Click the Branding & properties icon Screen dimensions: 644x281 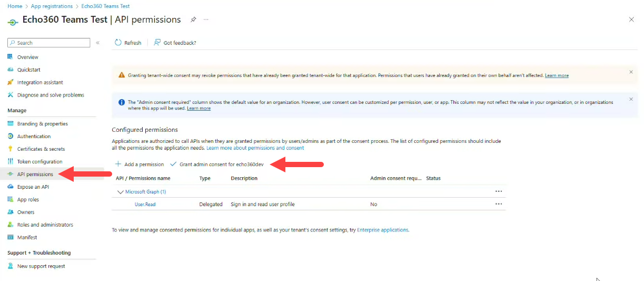click(11, 123)
